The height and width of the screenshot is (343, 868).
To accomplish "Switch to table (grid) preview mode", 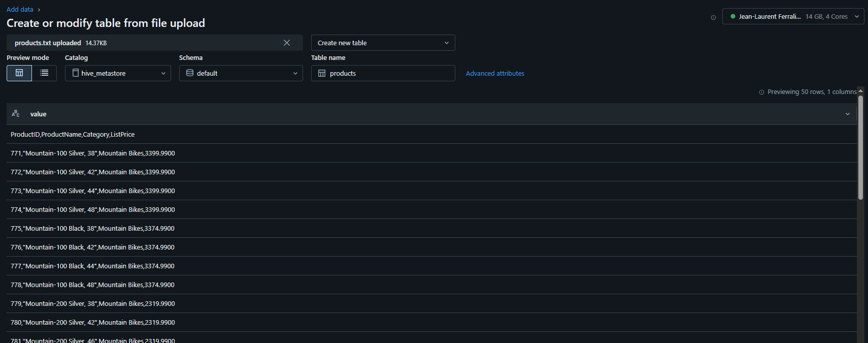I will [19, 73].
